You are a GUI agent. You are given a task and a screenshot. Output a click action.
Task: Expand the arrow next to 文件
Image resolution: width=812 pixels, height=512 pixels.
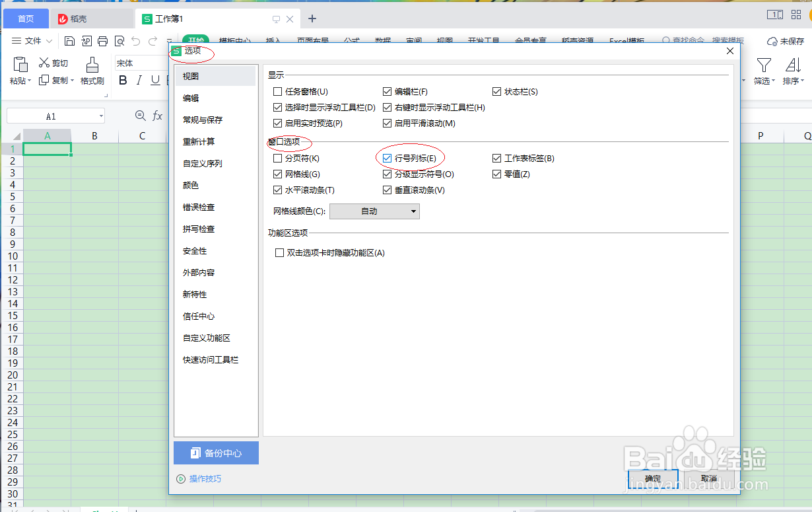(x=50, y=41)
